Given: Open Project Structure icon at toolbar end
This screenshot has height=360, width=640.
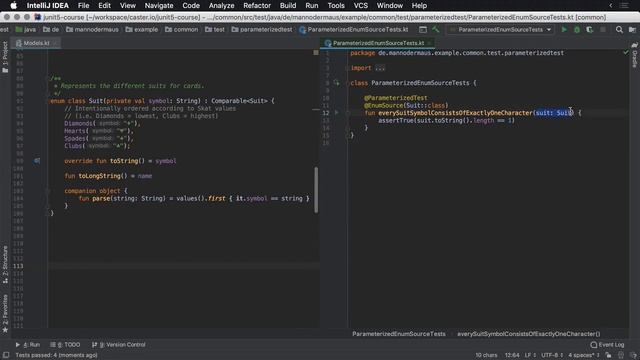Looking at the screenshot, I should pos(632,29).
